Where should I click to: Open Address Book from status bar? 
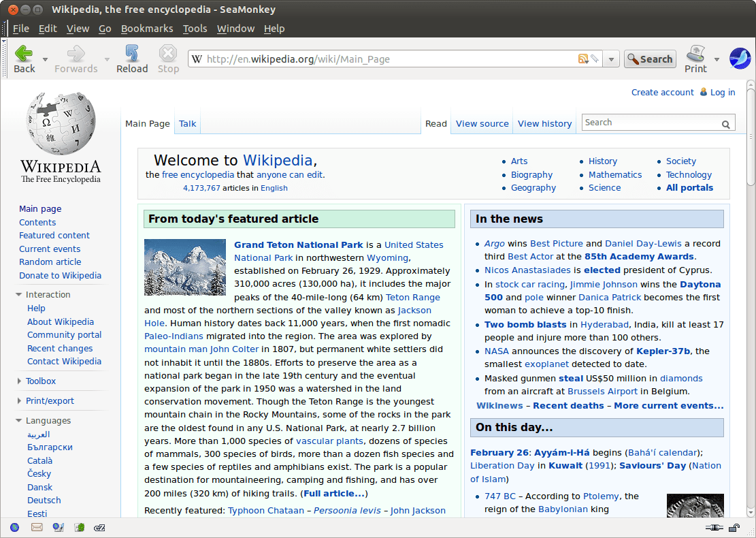(x=79, y=527)
